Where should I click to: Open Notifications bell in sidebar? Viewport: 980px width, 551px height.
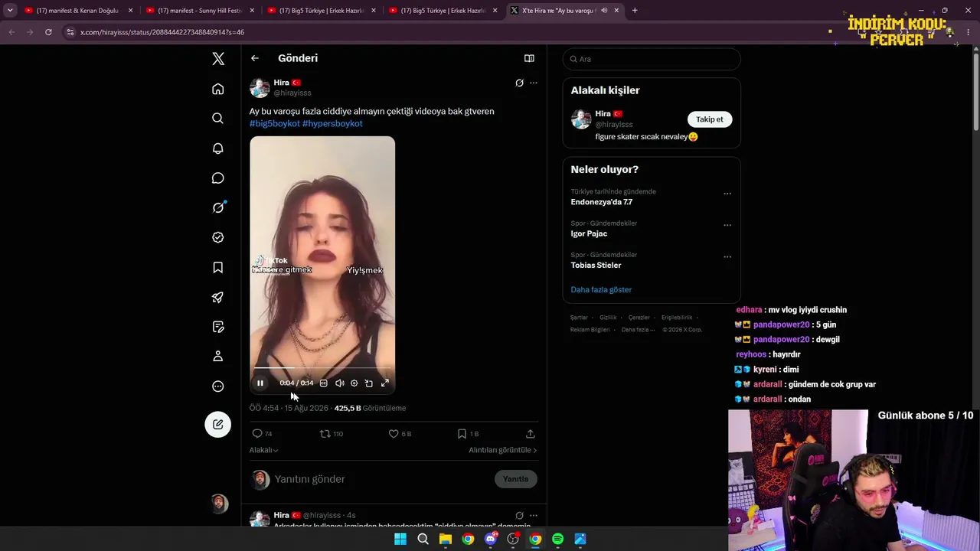pos(218,148)
